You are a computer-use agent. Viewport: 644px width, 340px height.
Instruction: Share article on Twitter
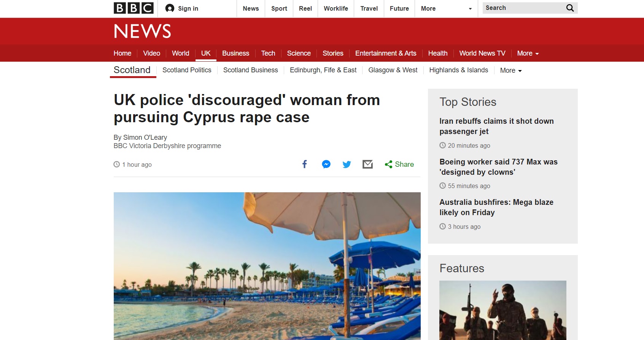point(347,164)
